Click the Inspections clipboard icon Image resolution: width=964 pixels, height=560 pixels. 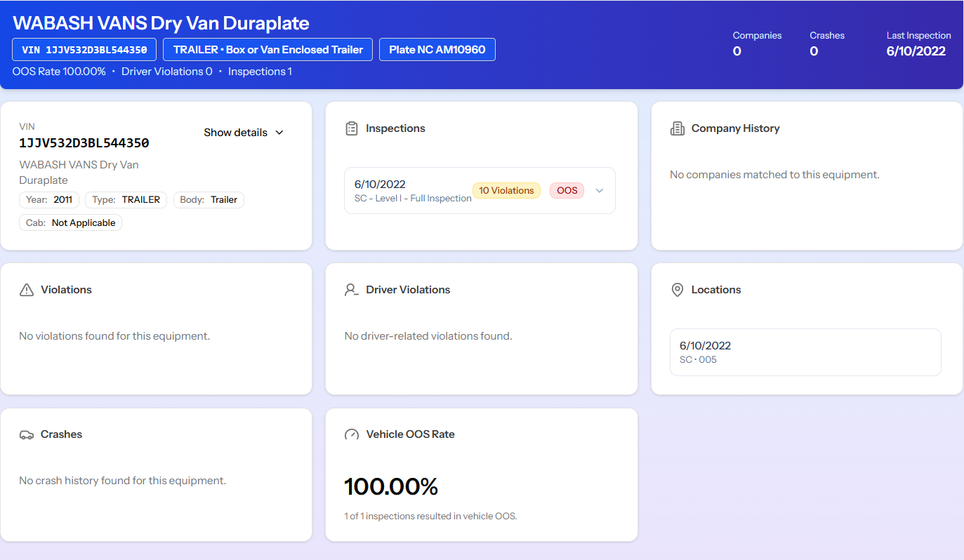(x=352, y=128)
